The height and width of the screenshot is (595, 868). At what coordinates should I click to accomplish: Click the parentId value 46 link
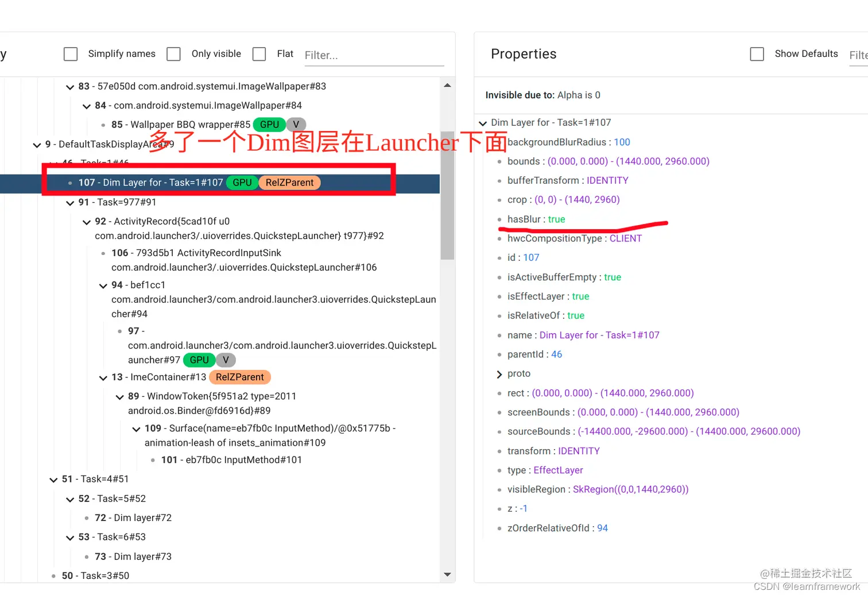tap(556, 354)
